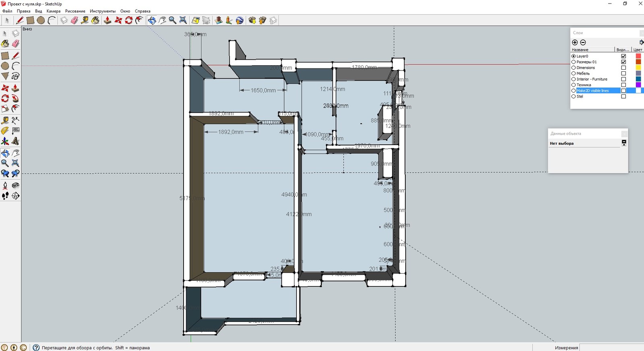Viewport: 644px width, 351px height.
Task: Open the Справка menu
Action: pos(142,11)
